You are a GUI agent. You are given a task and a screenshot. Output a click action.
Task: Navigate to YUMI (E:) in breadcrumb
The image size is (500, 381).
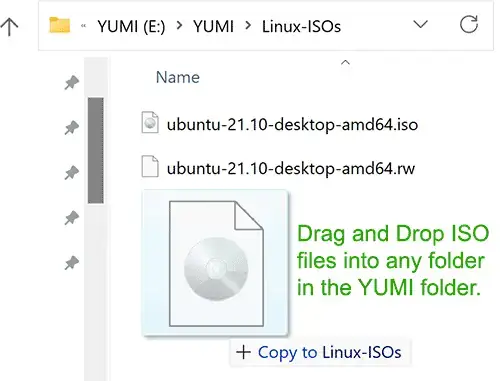click(131, 26)
